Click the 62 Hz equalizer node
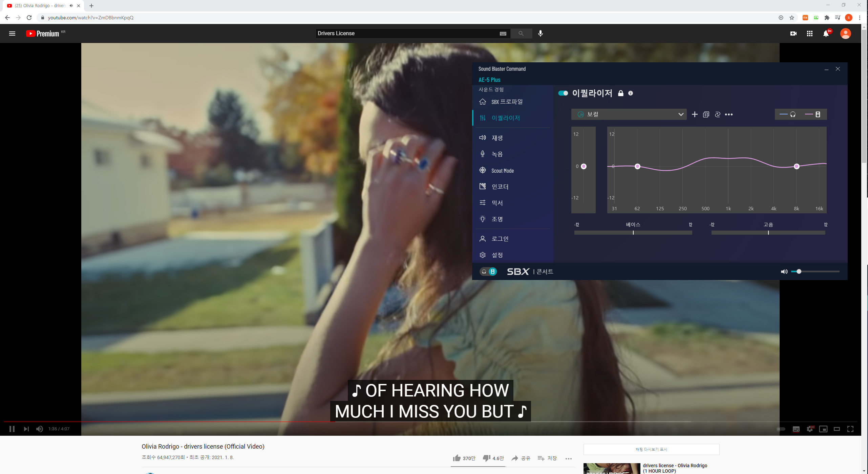Screen dimensions: 868x474 coord(637,166)
